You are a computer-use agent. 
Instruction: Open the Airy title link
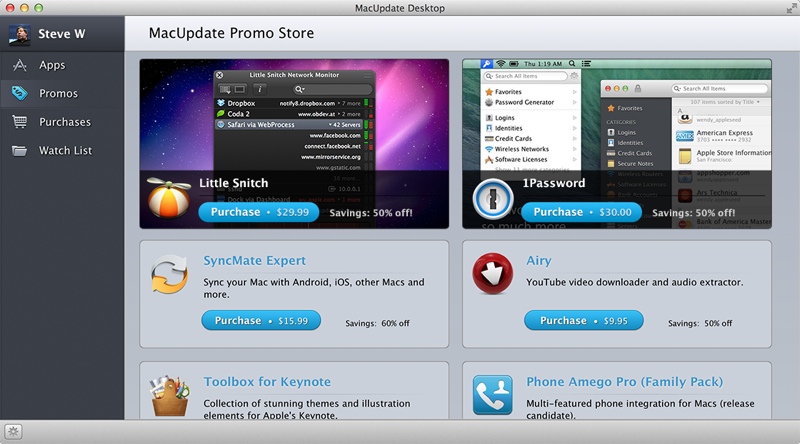point(539,261)
